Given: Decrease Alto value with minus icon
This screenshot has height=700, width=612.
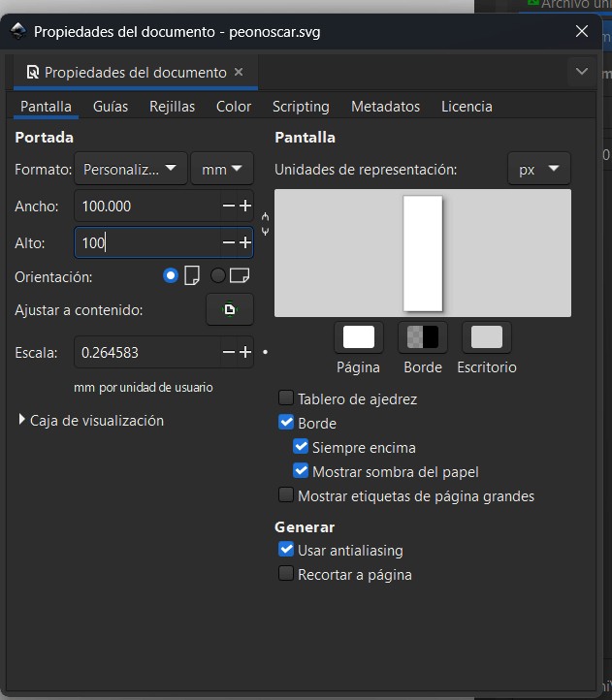Looking at the screenshot, I should click(229, 243).
